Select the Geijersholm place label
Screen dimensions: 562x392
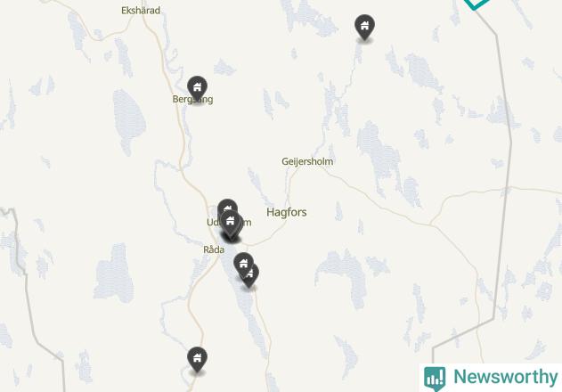[307, 162]
